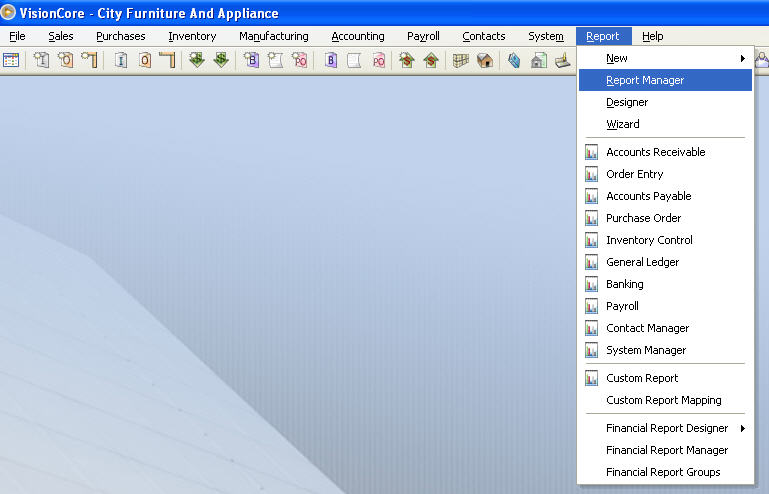Open the Manufacturing menu
769x494 pixels.
coord(274,36)
